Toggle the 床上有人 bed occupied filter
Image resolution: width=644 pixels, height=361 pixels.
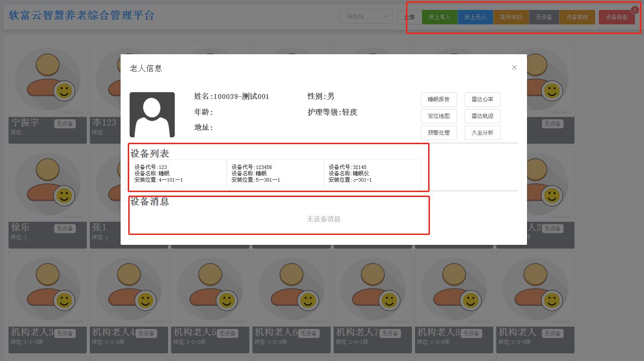coord(439,17)
